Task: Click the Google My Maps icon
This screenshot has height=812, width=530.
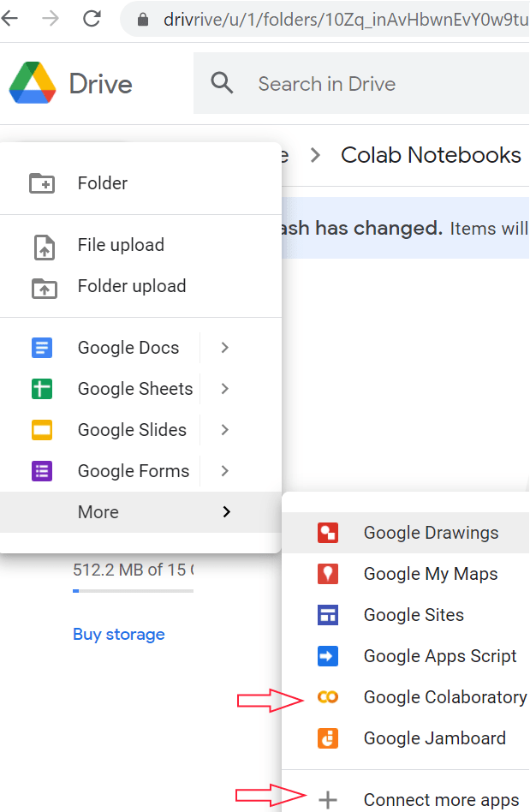Action: coord(328,574)
